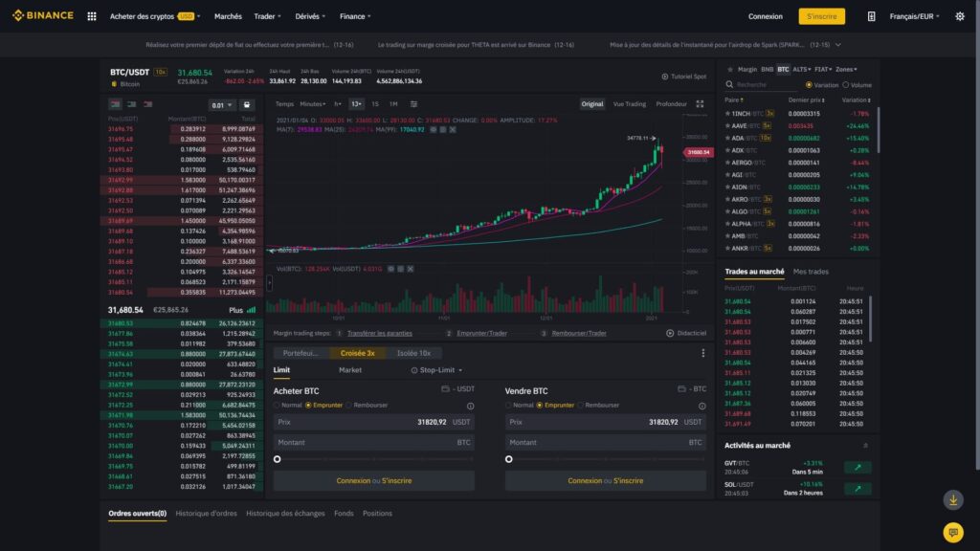Open the settings gear icon
Viewport: 980px width, 551px height.
click(x=960, y=16)
